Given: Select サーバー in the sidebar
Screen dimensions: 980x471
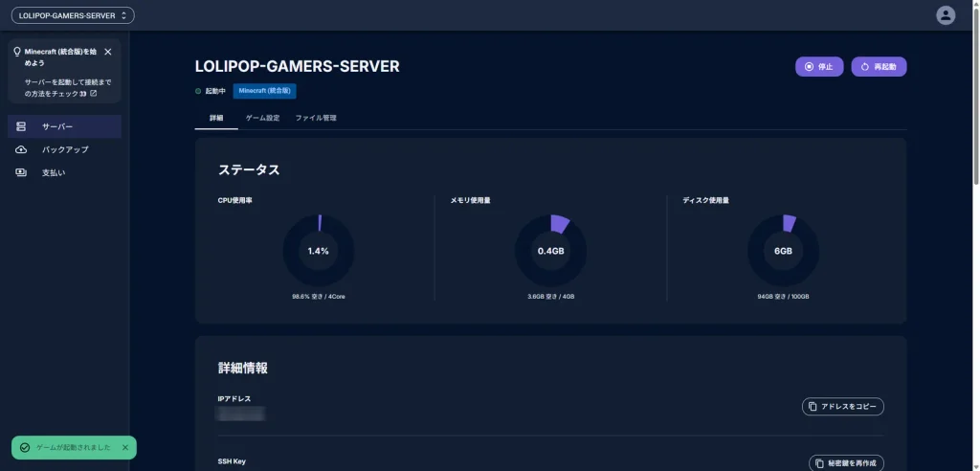Looking at the screenshot, I should (x=64, y=126).
